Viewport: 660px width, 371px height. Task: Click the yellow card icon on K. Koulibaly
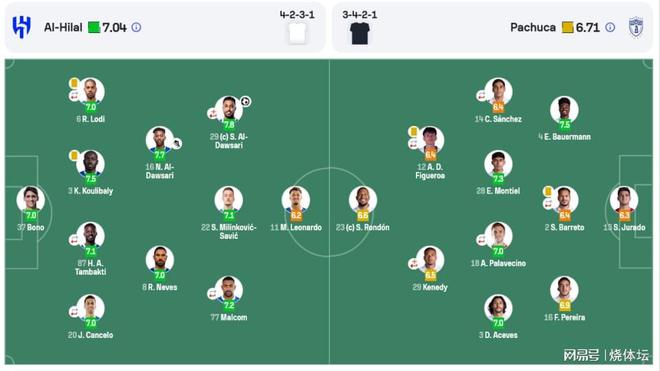[x=74, y=155]
